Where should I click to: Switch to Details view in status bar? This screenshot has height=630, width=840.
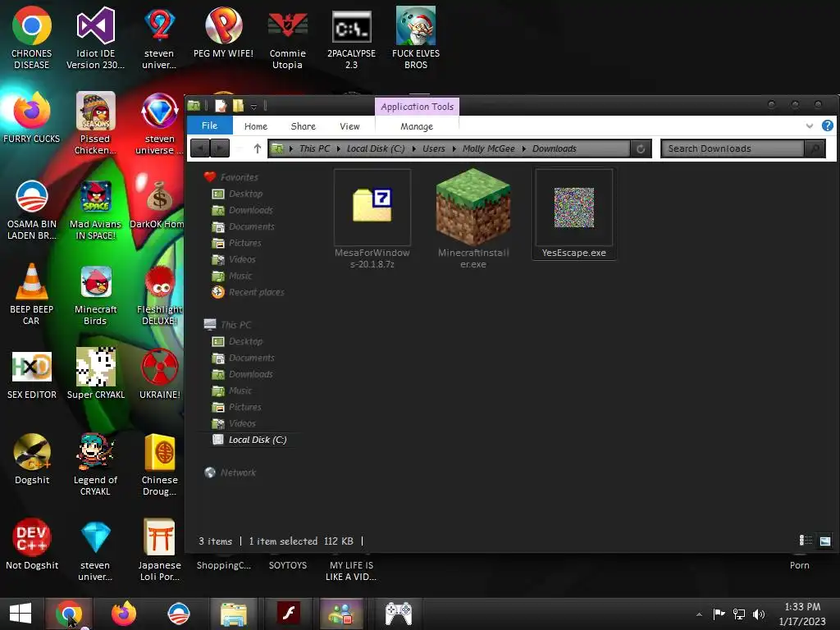coord(806,541)
